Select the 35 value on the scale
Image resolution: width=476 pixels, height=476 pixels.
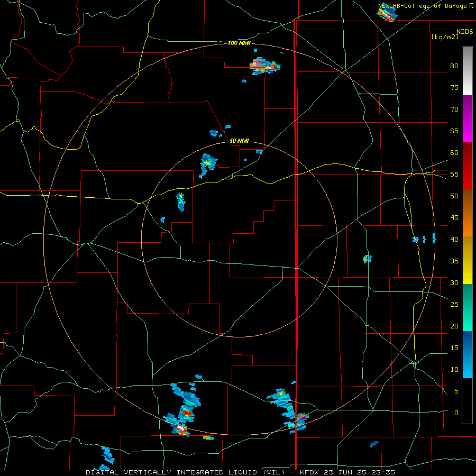point(454,261)
